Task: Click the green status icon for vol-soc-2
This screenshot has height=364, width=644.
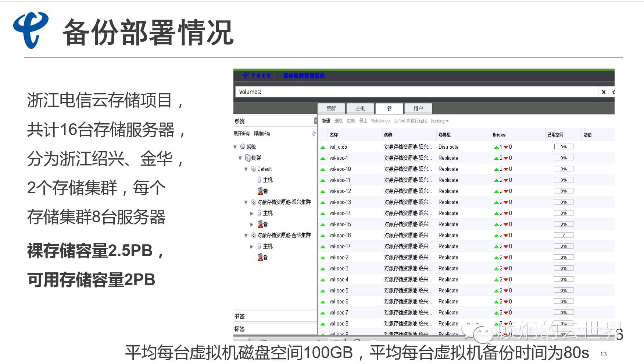Action: click(x=323, y=258)
